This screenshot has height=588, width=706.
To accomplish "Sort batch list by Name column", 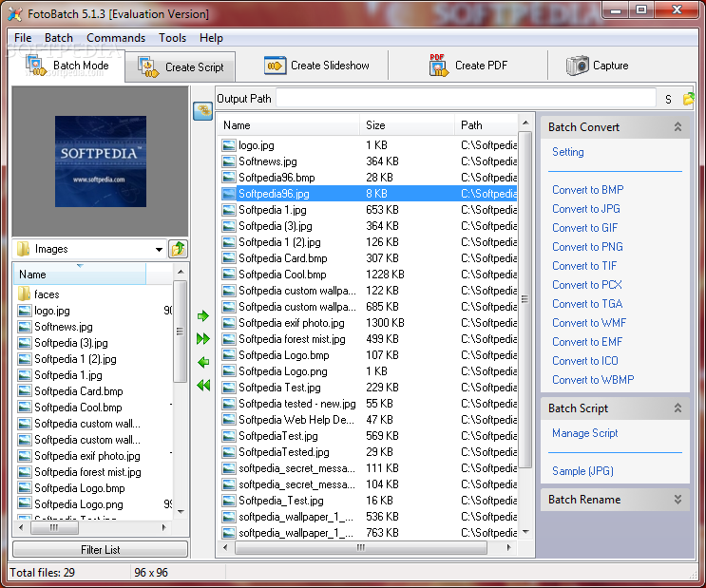I will click(289, 125).
